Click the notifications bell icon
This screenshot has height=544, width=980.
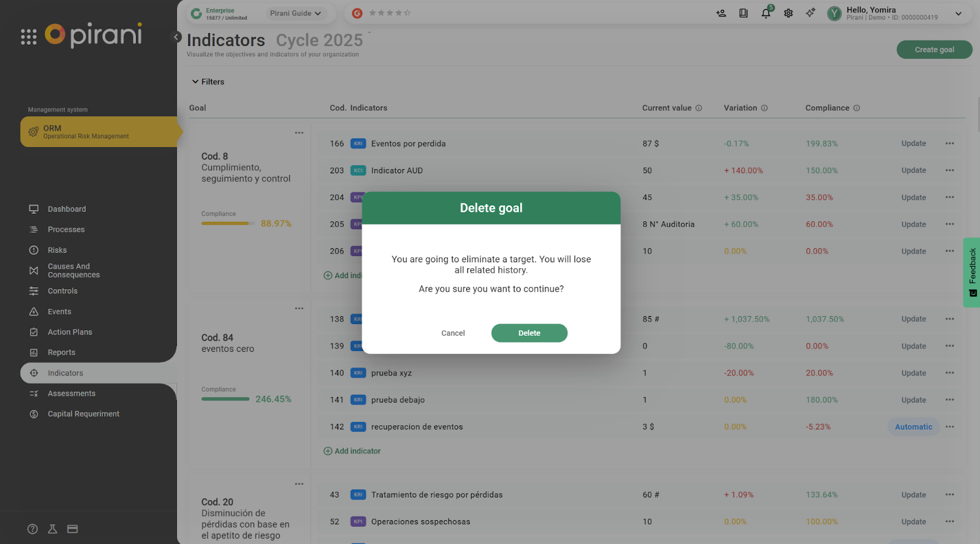[x=766, y=13]
